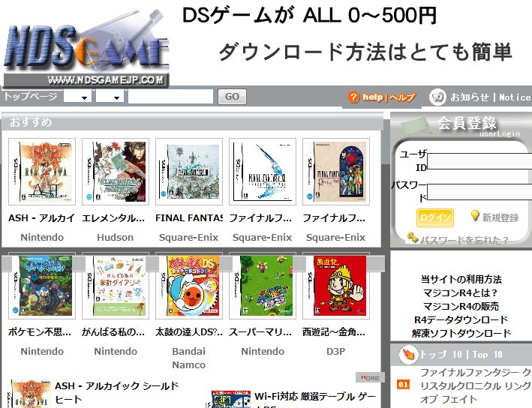Click the ログイン button
Screen dimensions: 532x408
click(x=435, y=217)
